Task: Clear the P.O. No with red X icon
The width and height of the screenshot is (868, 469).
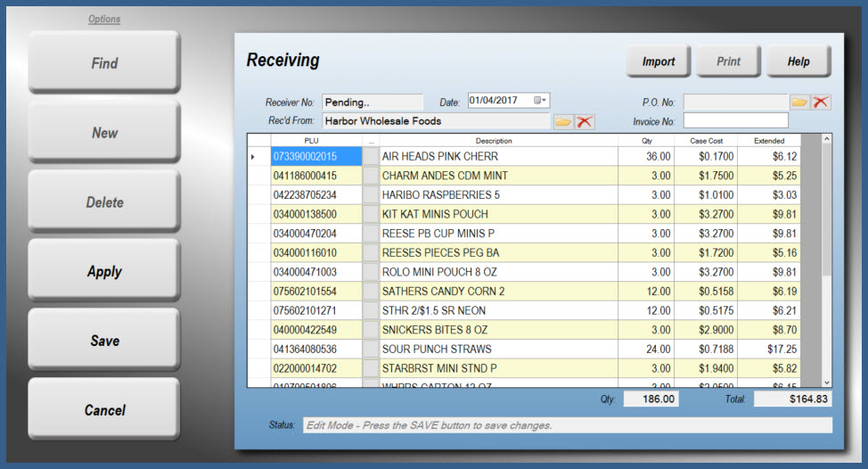Action: click(x=821, y=102)
